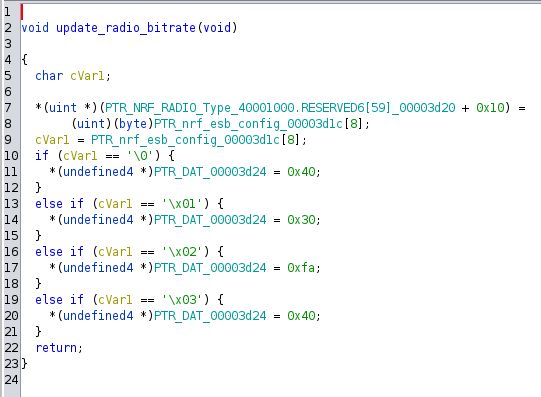Click PTR_nrf_esb_config_00003d1c on line 9
Image resolution: width=541 pixels, height=397 pixels.
(x=185, y=140)
